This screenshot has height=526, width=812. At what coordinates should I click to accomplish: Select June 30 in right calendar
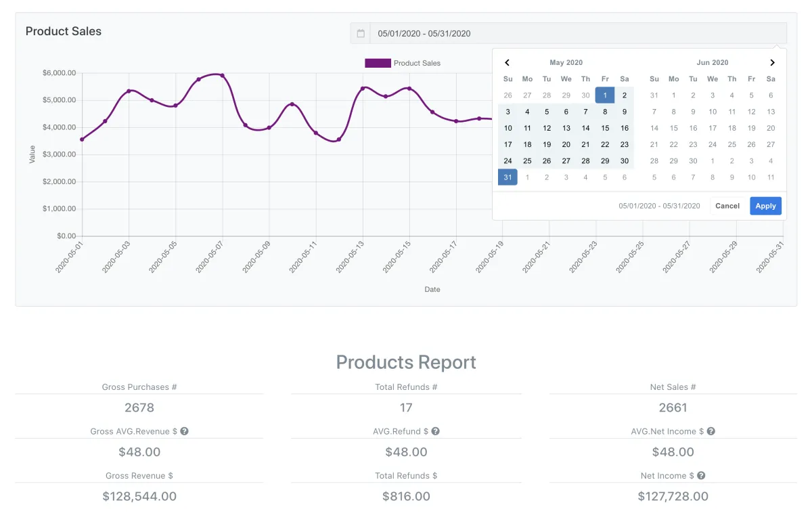click(x=693, y=161)
